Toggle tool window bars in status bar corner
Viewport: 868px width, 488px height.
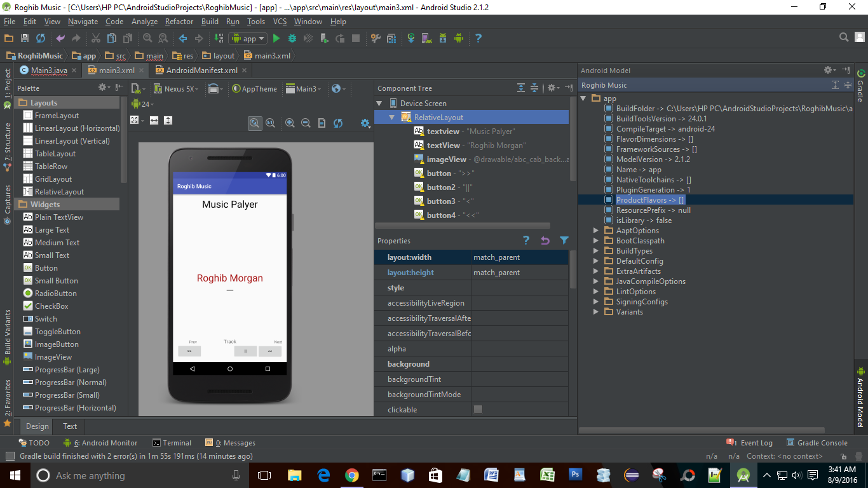(10, 456)
